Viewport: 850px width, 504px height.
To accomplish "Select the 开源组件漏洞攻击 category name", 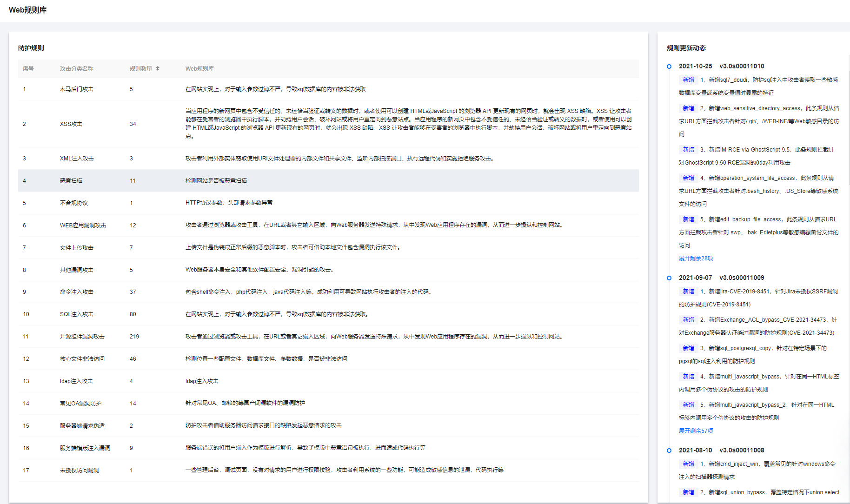I will (x=82, y=337).
